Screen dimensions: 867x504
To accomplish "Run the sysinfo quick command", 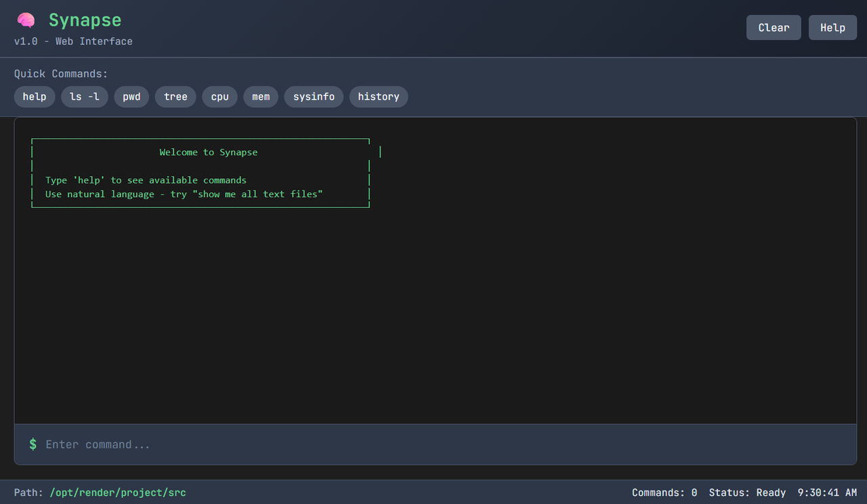I will [x=313, y=96].
